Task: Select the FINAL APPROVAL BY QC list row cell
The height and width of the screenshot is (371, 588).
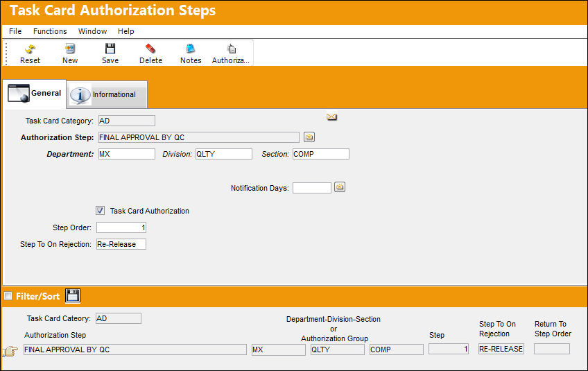Action: tap(135, 350)
